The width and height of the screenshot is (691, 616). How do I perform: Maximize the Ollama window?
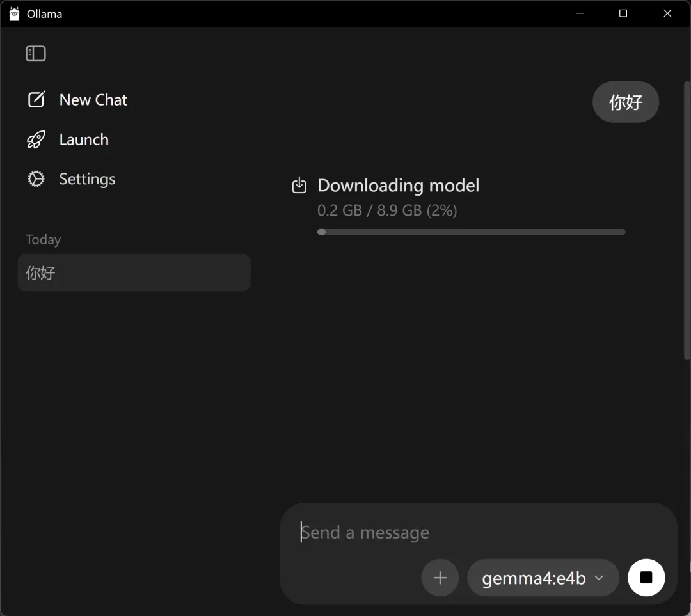(623, 13)
